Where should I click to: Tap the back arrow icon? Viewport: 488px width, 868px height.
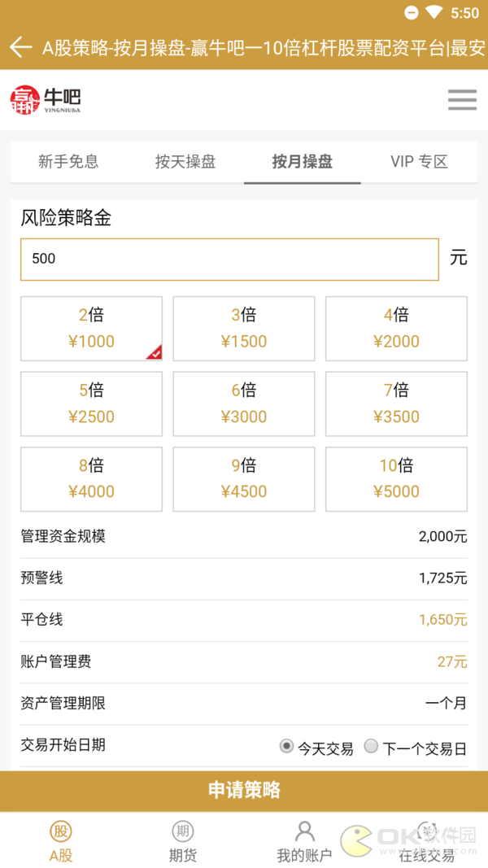tap(20, 47)
